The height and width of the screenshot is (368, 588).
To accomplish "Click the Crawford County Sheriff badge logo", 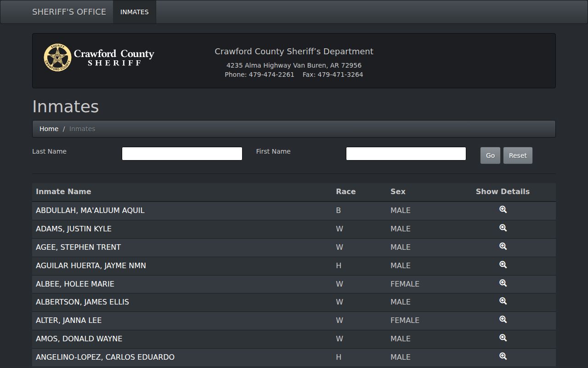I will 99,57.
